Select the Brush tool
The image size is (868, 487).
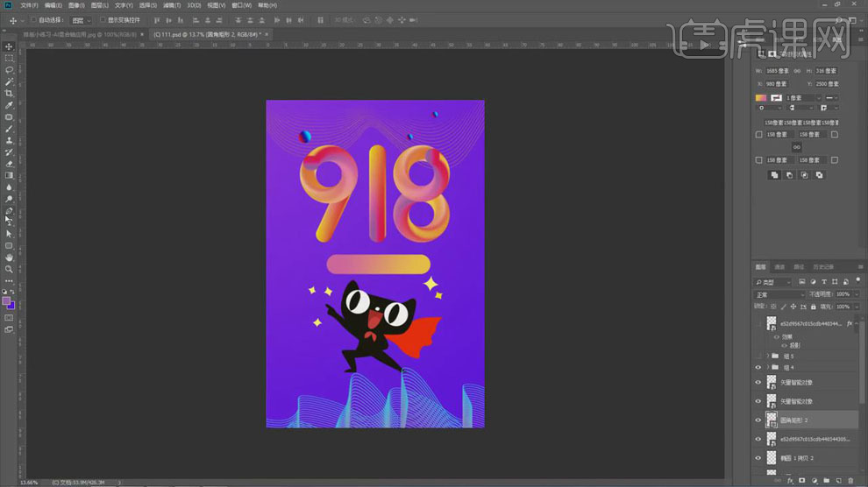(x=9, y=129)
